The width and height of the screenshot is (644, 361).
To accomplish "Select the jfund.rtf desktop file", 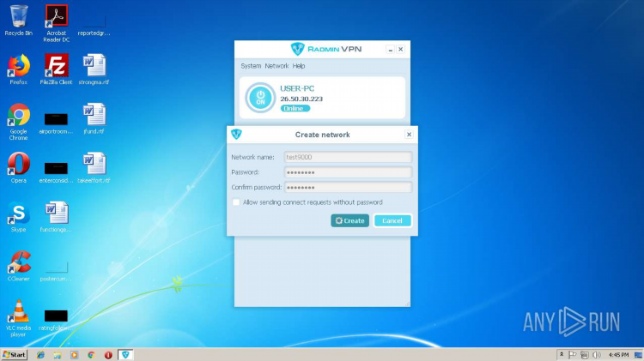I will point(94,118).
